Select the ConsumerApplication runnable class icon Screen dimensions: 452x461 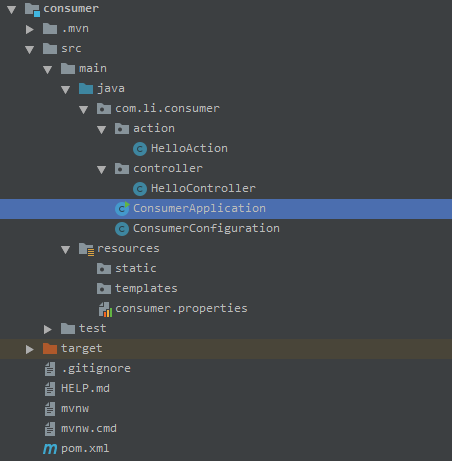coord(122,208)
